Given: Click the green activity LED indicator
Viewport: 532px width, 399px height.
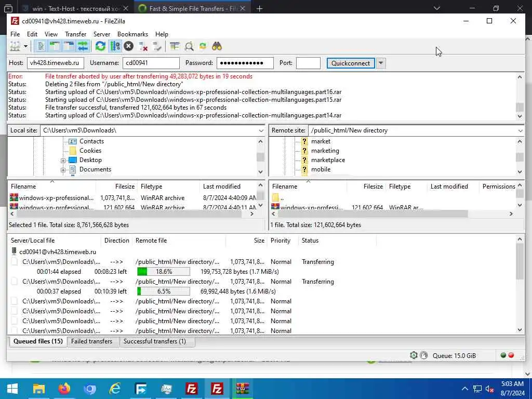Looking at the screenshot, I should [x=503, y=355].
